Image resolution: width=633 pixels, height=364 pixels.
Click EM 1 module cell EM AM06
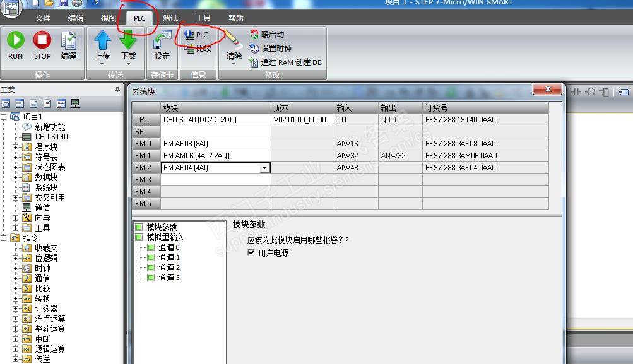[216, 156]
